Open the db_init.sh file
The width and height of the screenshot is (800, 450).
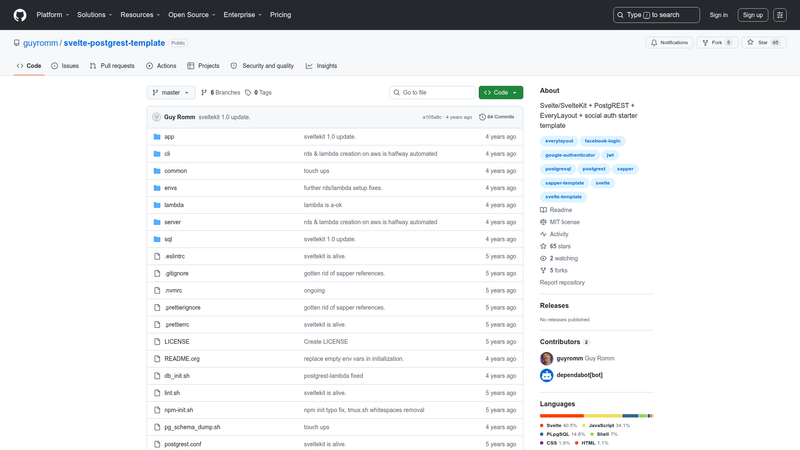pyautogui.click(x=177, y=376)
